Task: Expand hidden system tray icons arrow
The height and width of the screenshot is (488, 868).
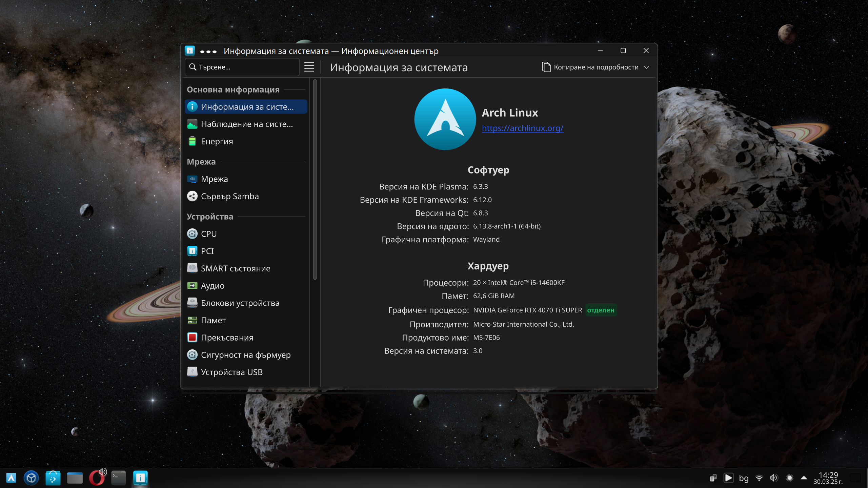Action: point(804,478)
